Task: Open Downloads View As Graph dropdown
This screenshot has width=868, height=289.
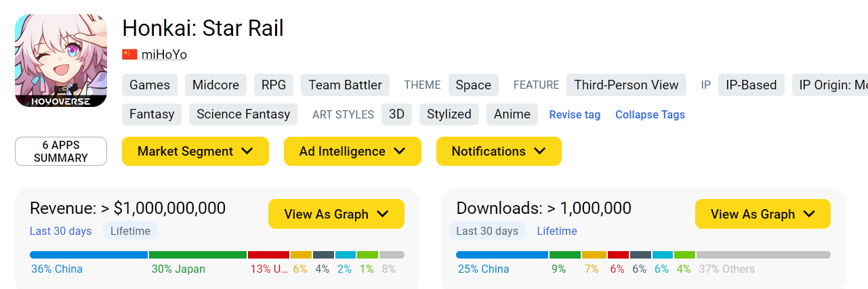Action: tap(763, 214)
